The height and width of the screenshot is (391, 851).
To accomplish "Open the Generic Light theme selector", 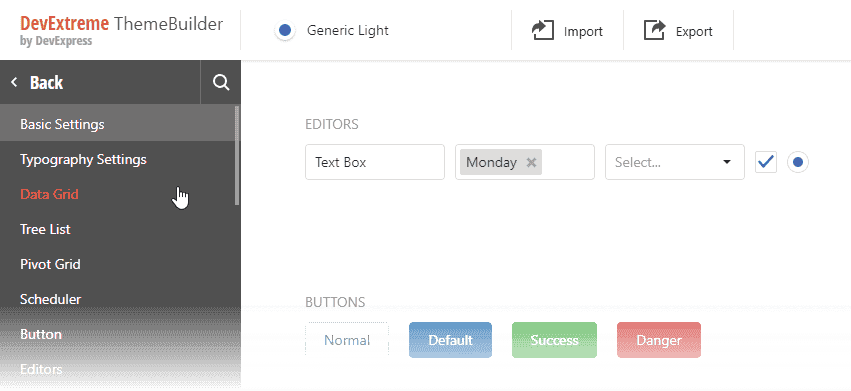I will pyautogui.click(x=332, y=30).
